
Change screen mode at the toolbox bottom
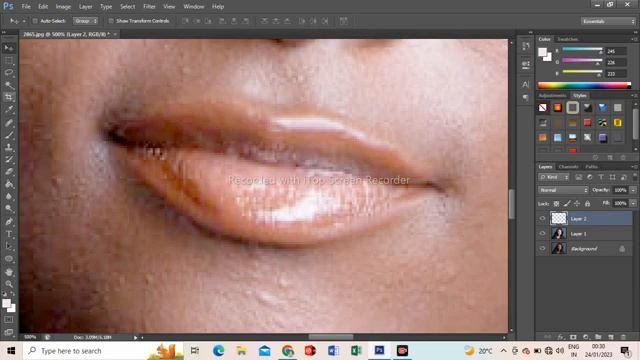coord(9,332)
